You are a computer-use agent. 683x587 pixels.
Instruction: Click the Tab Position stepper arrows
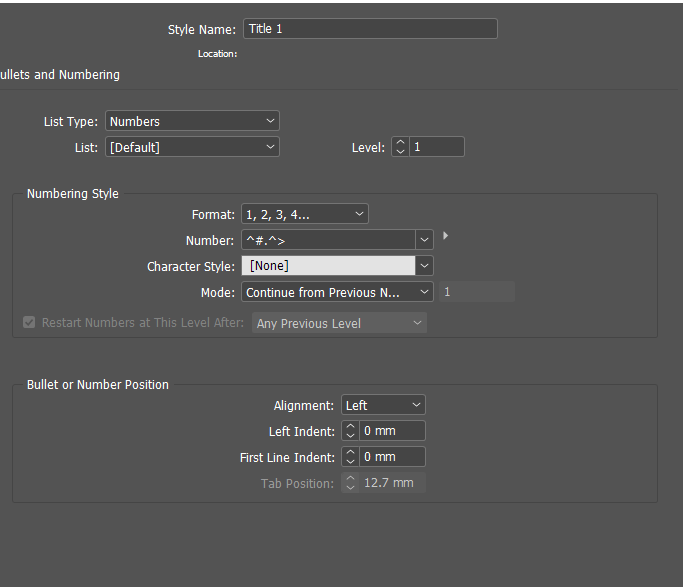point(350,483)
